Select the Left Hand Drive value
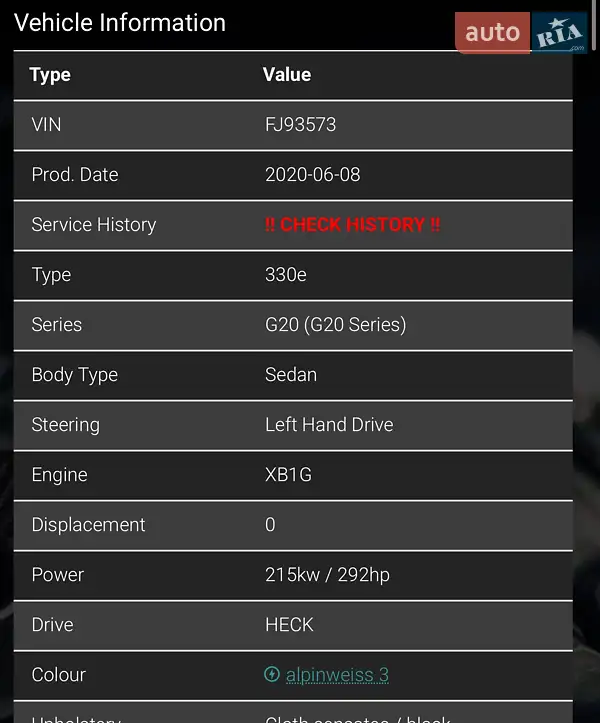Viewport: 600px width, 723px height. click(329, 425)
